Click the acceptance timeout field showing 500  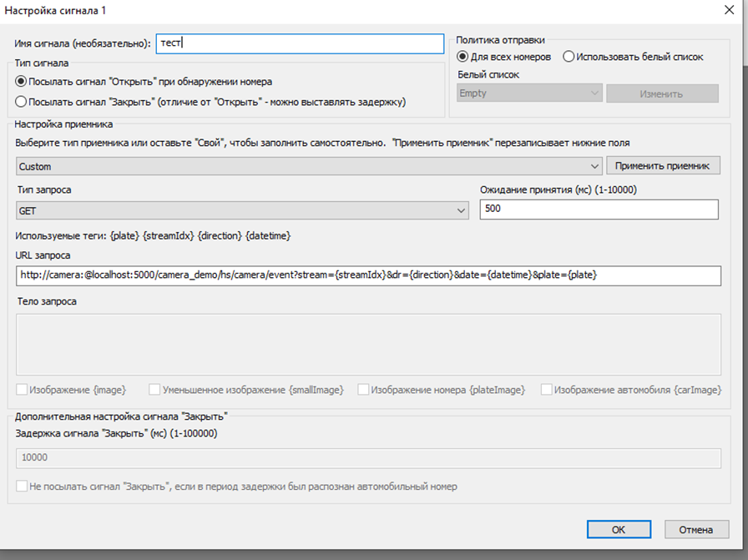coord(599,209)
